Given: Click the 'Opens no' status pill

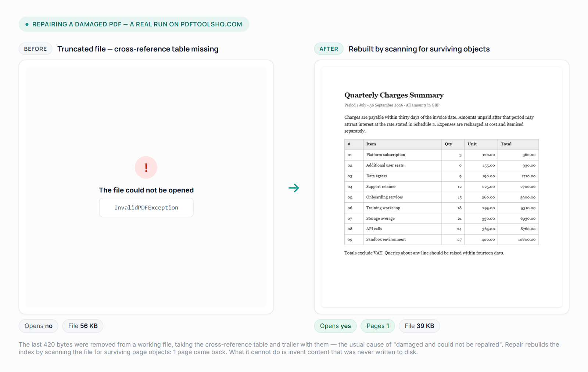Looking at the screenshot, I should point(39,326).
